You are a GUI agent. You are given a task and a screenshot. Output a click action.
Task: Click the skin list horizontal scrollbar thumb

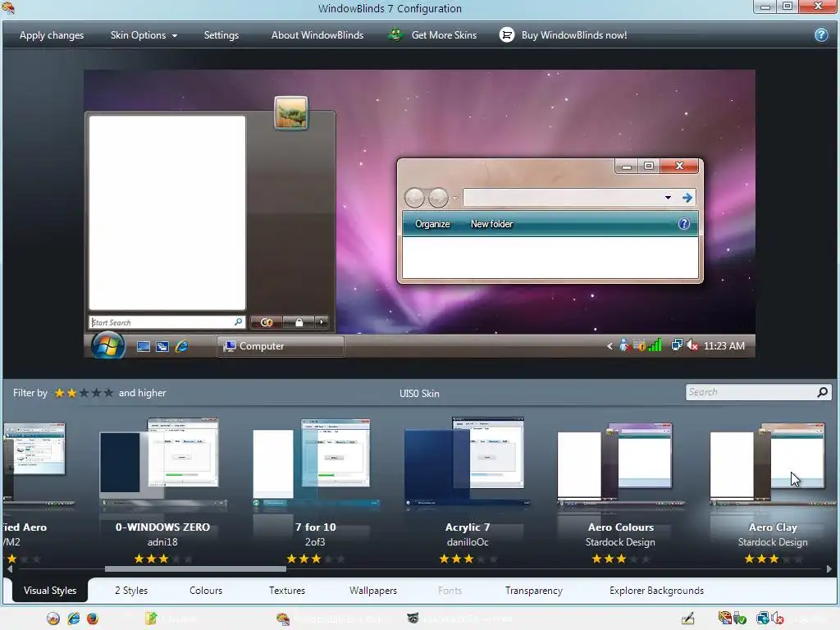coord(195,569)
